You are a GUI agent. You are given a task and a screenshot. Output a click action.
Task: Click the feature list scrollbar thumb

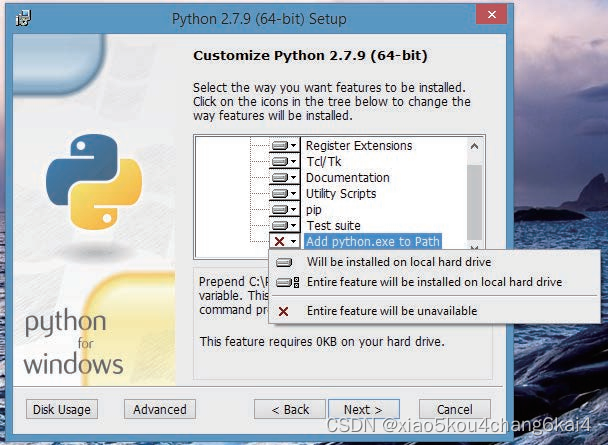click(474, 202)
